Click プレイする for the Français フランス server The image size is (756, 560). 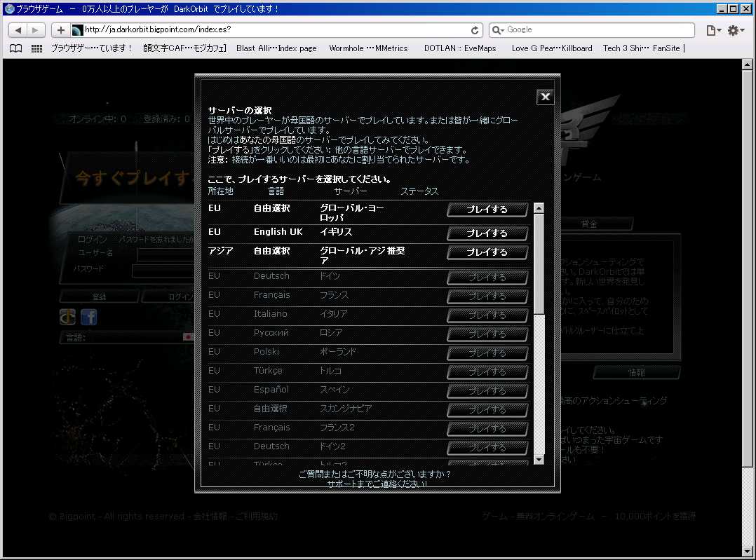point(487,296)
